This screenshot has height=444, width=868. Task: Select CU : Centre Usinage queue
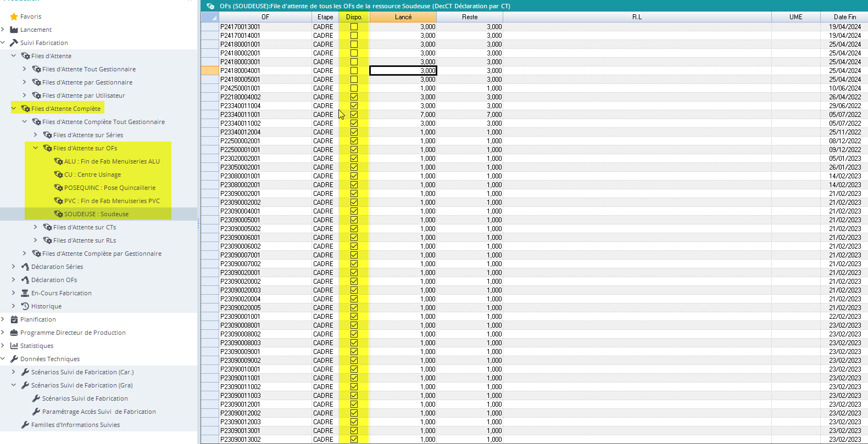coord(92,175)
